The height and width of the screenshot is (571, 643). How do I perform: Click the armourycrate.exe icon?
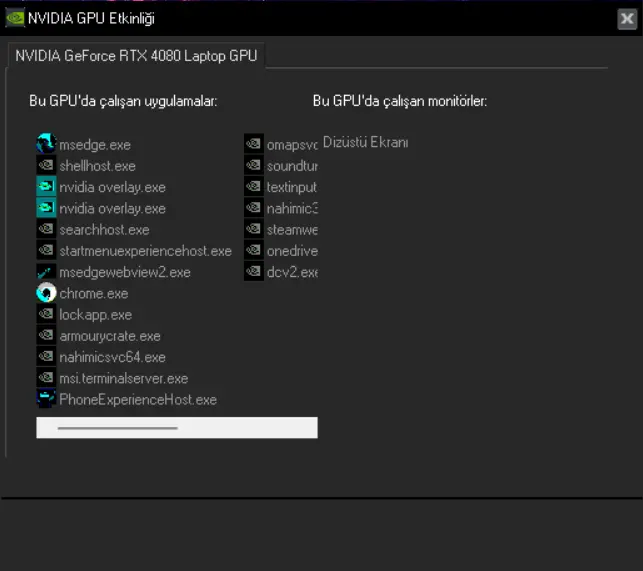[46, 335]
